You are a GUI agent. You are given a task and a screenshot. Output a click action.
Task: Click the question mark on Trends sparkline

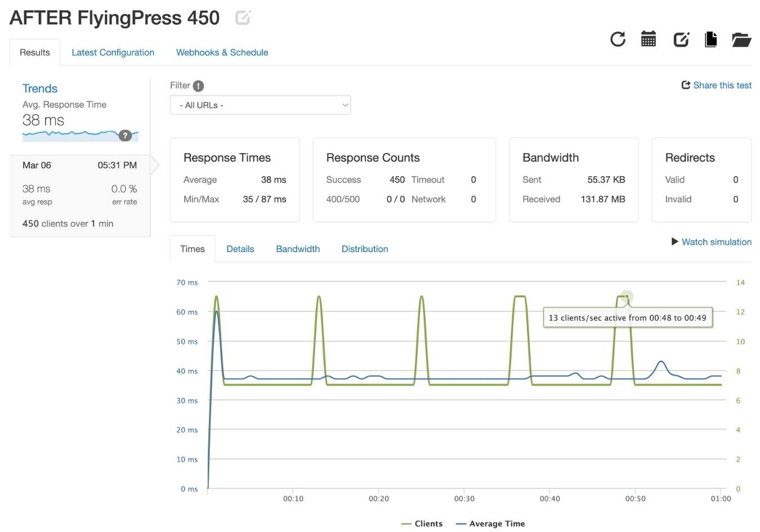(x=125, y=135)
